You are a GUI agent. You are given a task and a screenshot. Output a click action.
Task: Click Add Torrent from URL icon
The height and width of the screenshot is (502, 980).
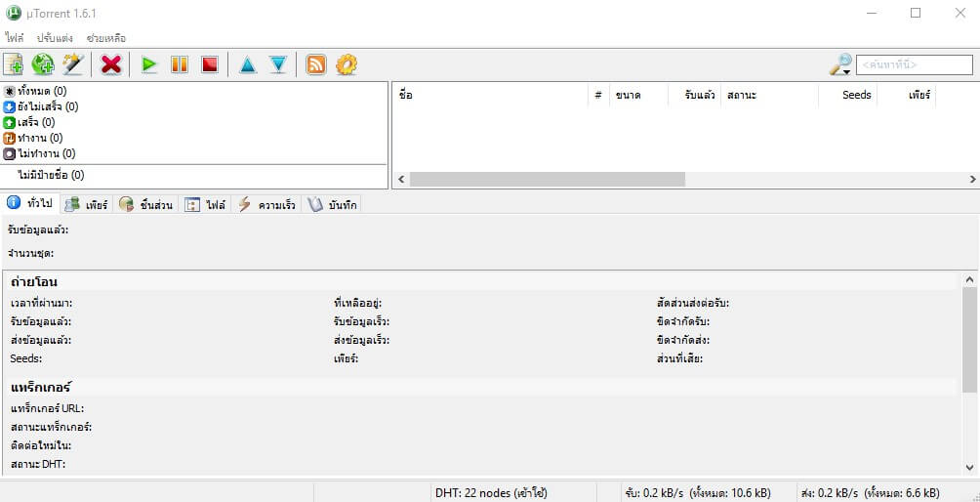43,64
